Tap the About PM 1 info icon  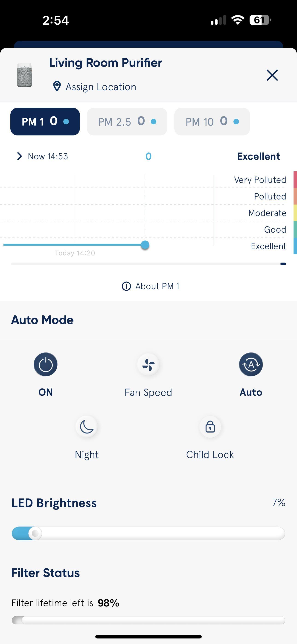pyautogui.click(x=126, y=286)
